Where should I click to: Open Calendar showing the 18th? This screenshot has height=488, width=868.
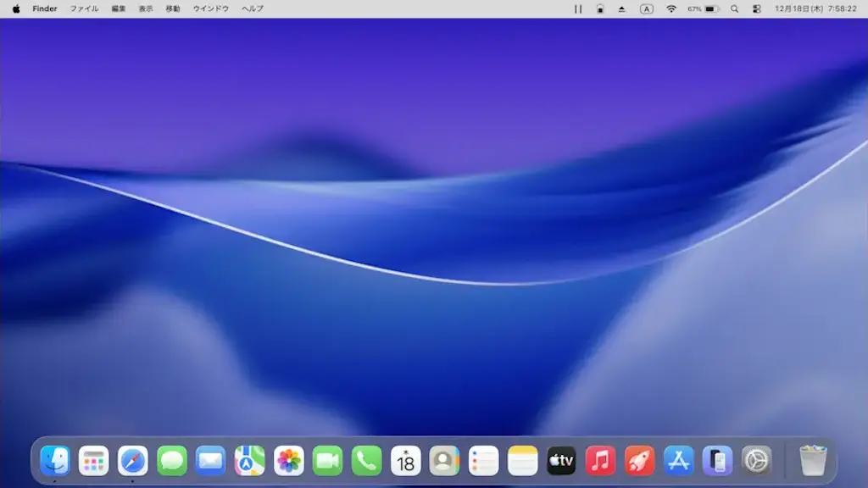(x=405, y=462)
